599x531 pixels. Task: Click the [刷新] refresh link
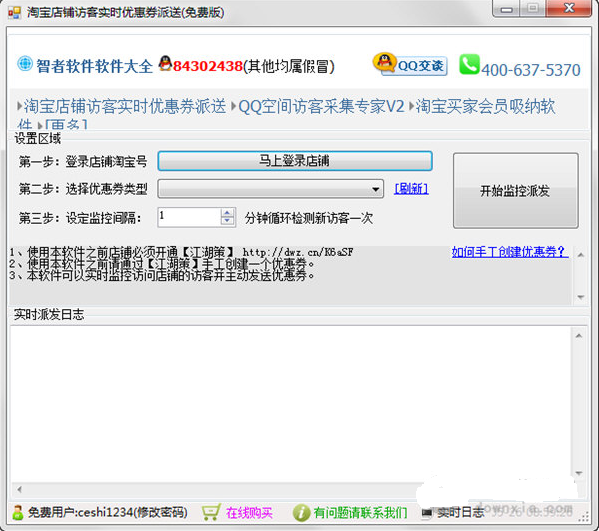coord(411,188)
